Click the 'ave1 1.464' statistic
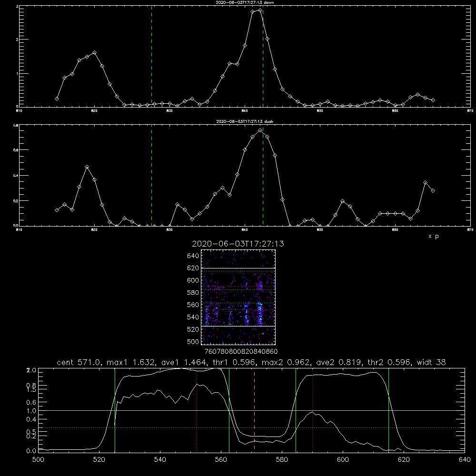The image size is (476, 476). click(184, 362)
